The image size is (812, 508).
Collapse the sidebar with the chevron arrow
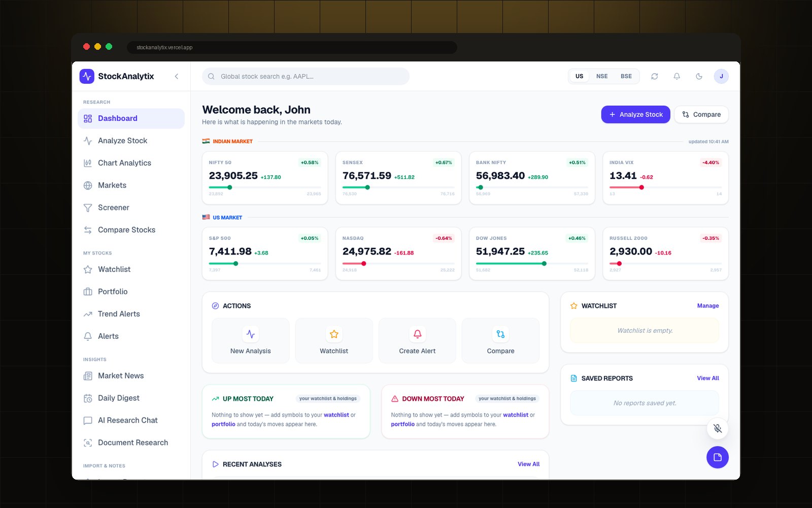coord(177,76)
